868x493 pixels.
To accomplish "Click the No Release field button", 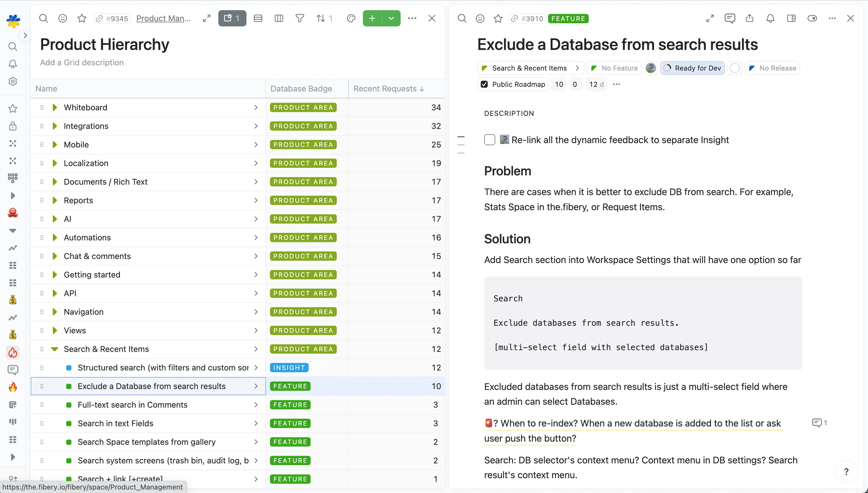I will coord(772,68).
